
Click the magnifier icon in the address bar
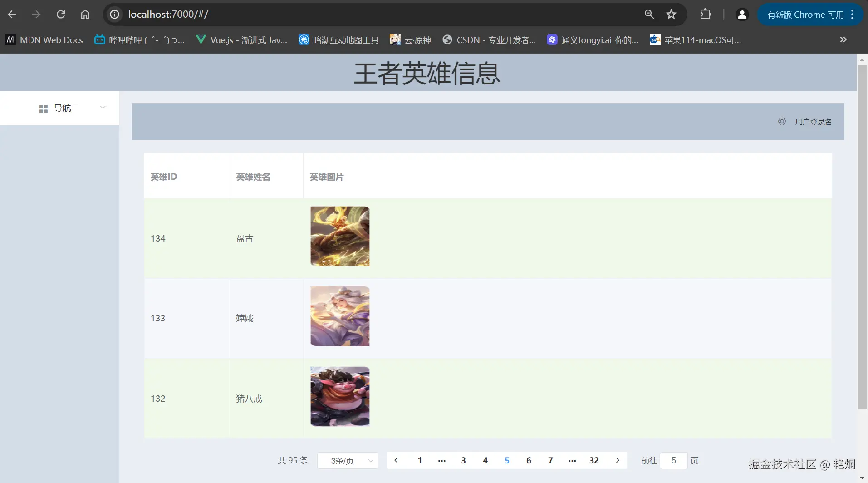[649, 14]
